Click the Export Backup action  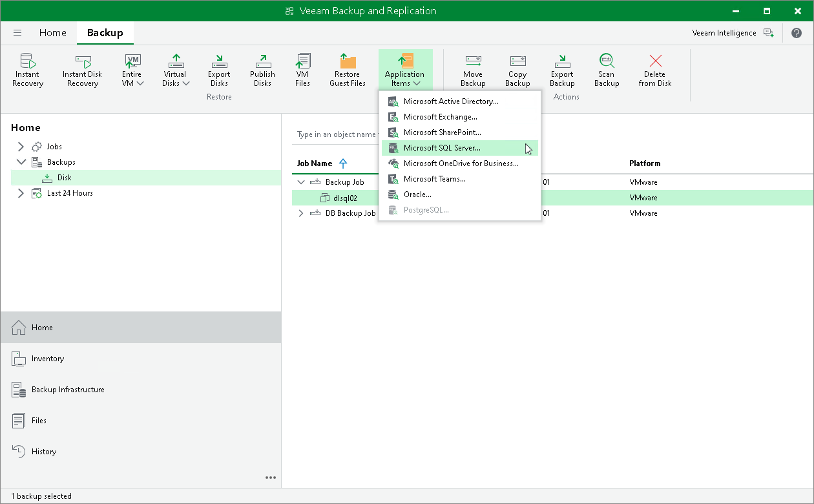click(x=562, y=70)
